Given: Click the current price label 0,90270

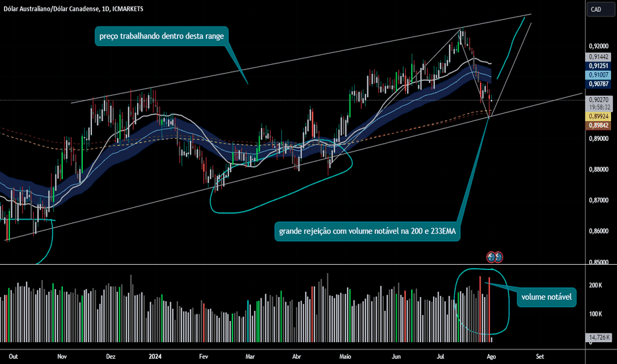Looking at the screenshot, I should tap(598, 100).
